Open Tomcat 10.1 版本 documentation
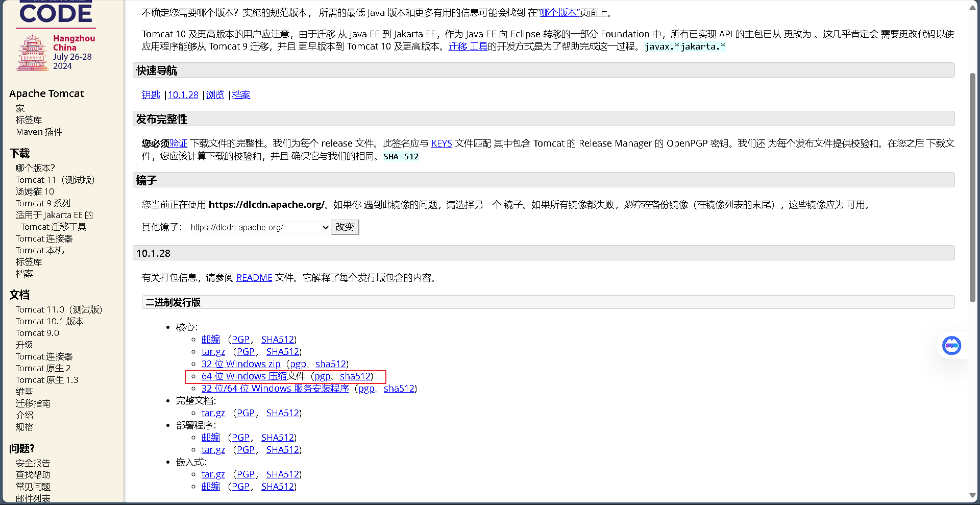This screenshot has width=980, height=505. [x=50, y=322]
